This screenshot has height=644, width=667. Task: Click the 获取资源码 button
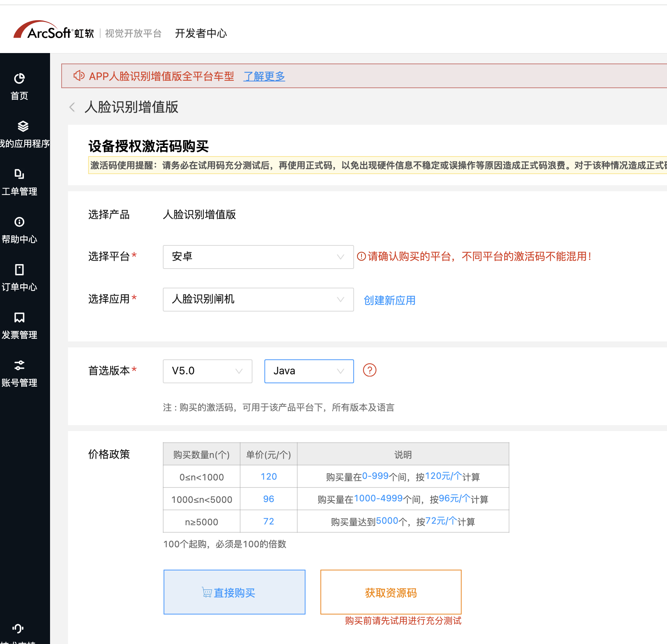click(391, 592)
